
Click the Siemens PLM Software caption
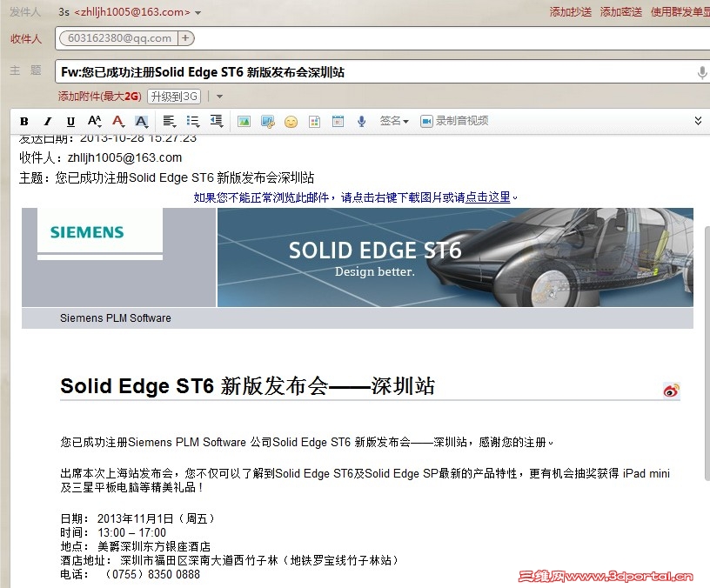[x=116, y=318]
